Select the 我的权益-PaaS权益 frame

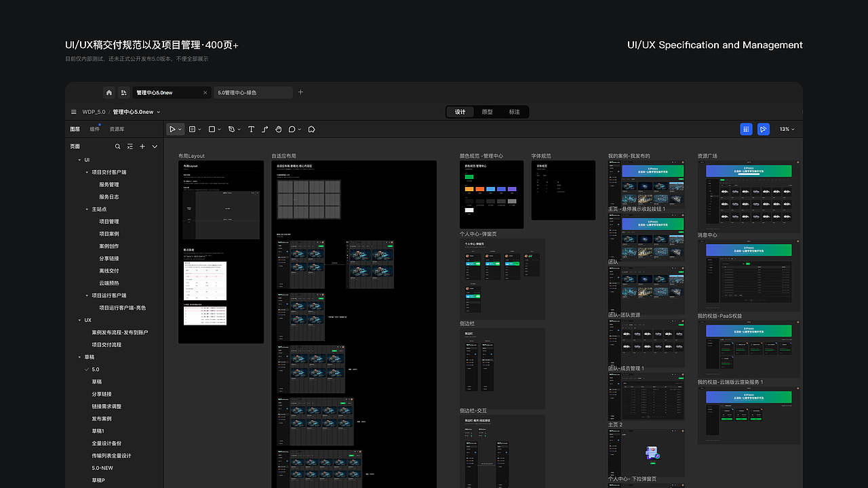coord(749,349)
